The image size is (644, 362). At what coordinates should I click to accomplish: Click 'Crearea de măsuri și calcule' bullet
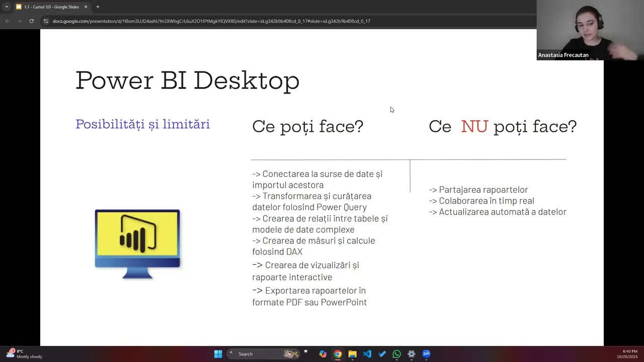(313, 246)
